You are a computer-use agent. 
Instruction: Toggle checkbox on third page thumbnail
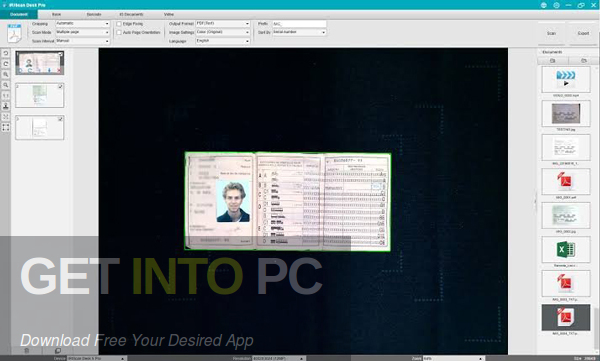(60, 119)
